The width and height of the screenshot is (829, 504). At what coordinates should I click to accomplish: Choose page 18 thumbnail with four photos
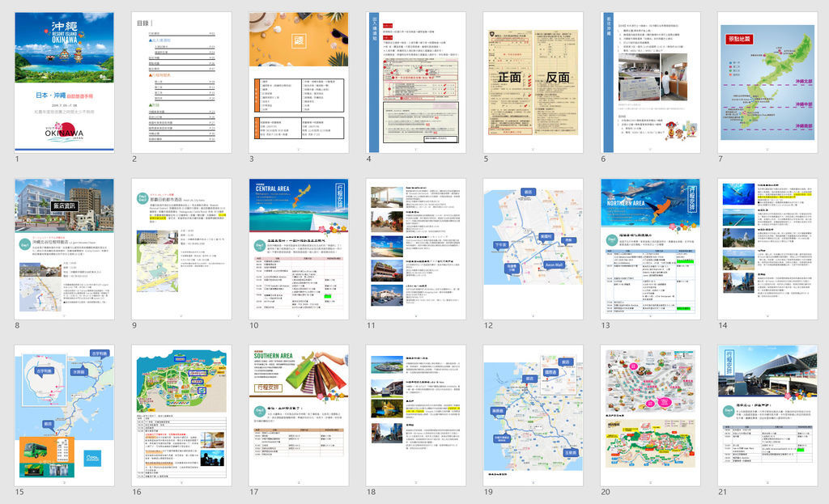coord(416,415)
